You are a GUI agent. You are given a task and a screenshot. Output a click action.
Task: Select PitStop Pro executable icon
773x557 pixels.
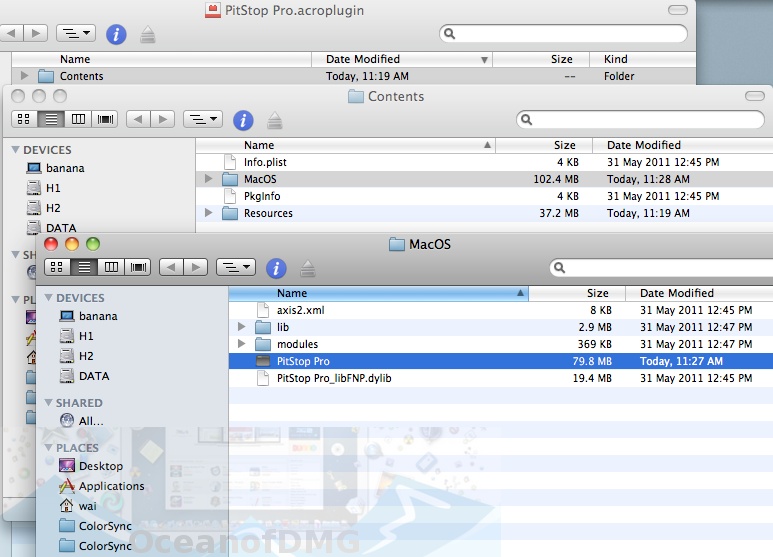pos(263,361)
